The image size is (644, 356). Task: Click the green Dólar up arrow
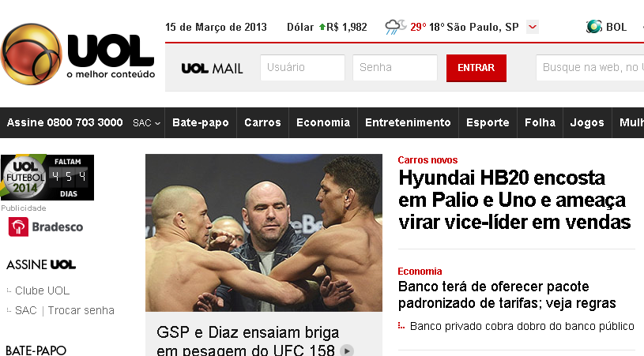pyautogui.click(x=322, y=27)
